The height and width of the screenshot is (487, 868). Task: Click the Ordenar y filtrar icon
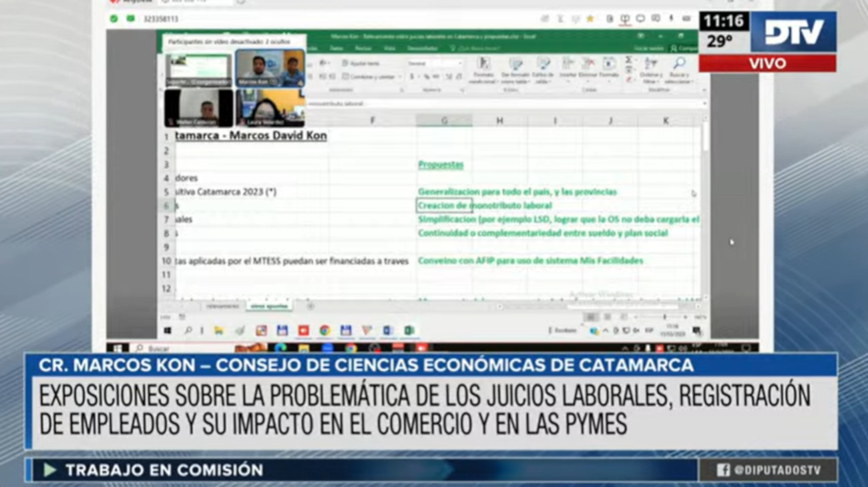[x=651, y=64]
